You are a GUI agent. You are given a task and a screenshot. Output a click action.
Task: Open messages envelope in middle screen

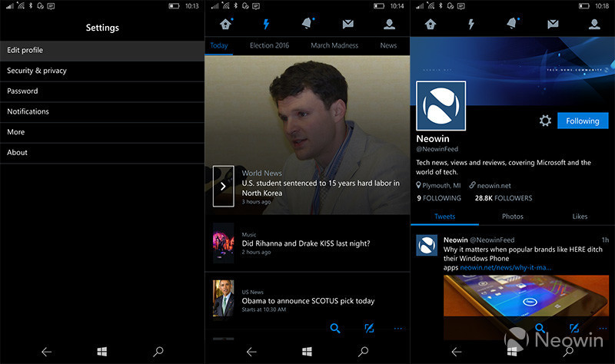(348, 25)
